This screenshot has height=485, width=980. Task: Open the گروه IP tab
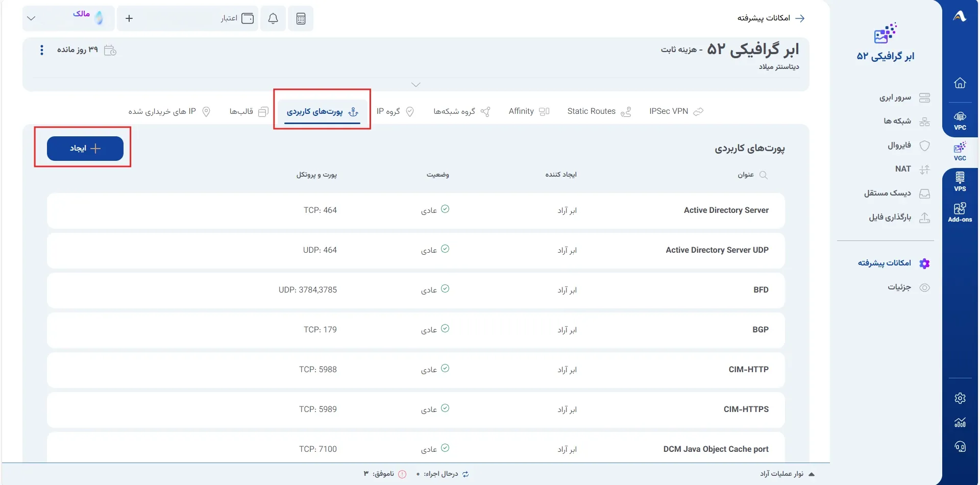point(395,111)
